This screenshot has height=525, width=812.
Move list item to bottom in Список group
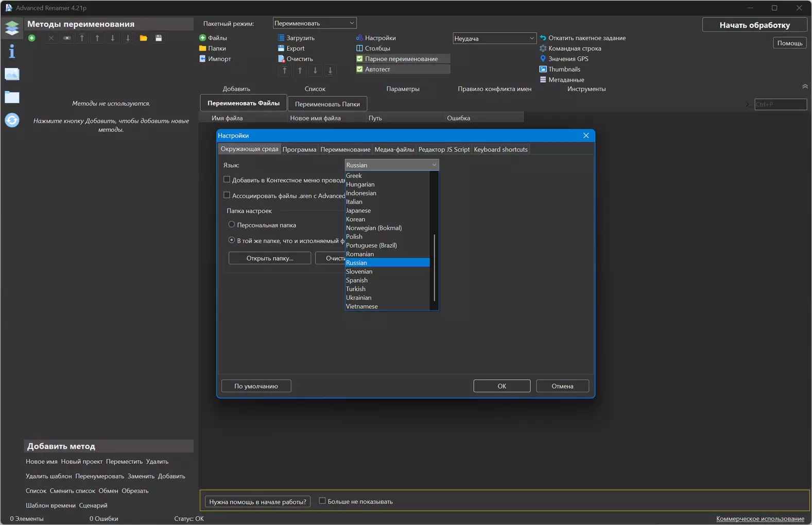click(x=331, y=71)
